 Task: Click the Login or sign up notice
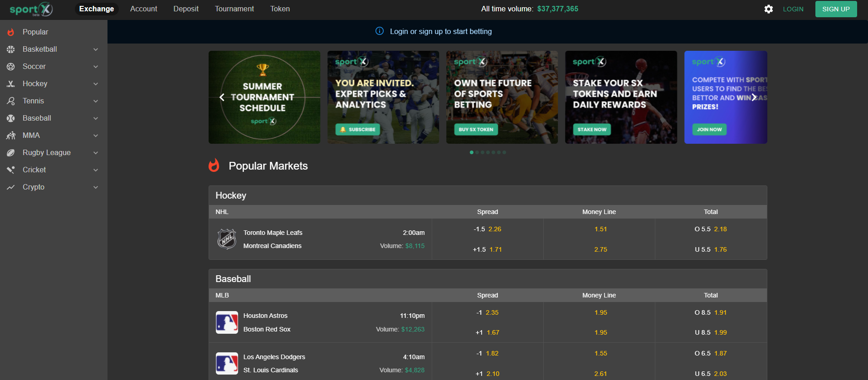pos(441,31)
